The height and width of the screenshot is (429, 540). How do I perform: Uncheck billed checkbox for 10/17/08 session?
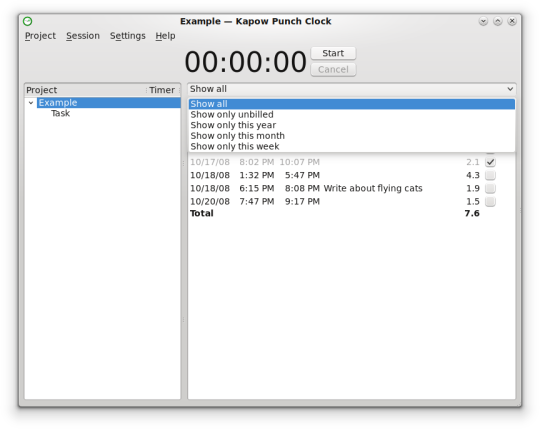[490, 162]
